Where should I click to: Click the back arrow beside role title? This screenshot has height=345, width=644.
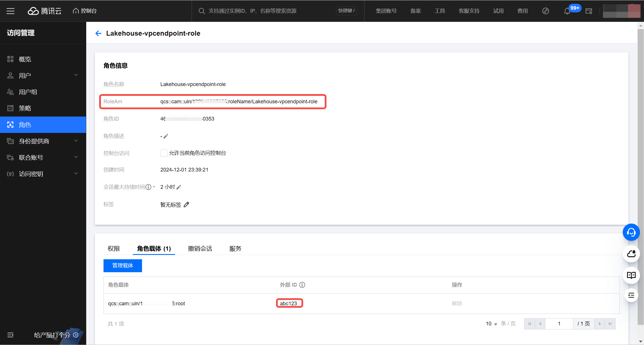coord(98,33)
